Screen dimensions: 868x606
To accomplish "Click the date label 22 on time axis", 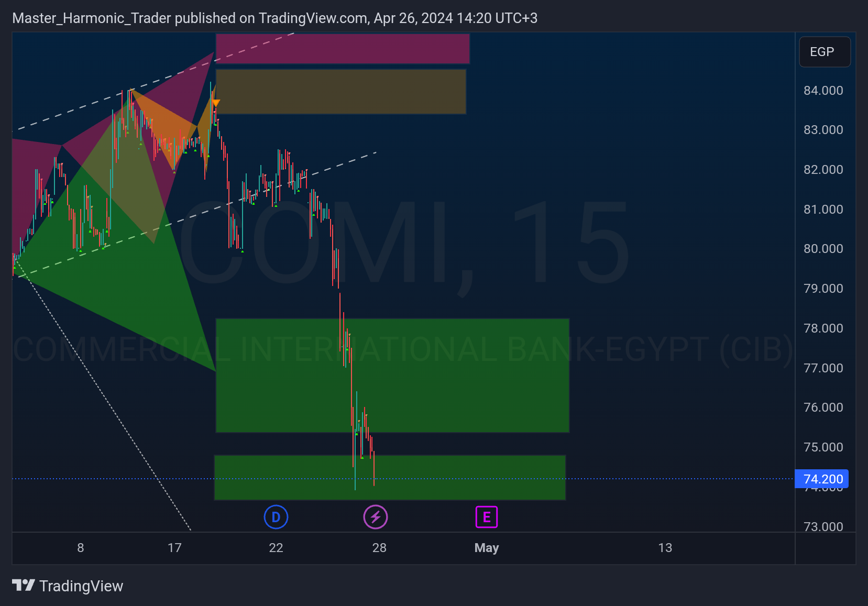I will tap(276, 548).
